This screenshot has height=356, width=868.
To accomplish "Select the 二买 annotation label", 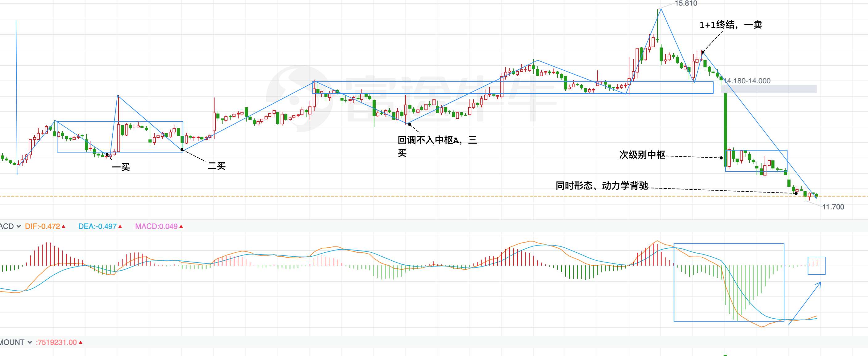I will [x=216, y=166].
